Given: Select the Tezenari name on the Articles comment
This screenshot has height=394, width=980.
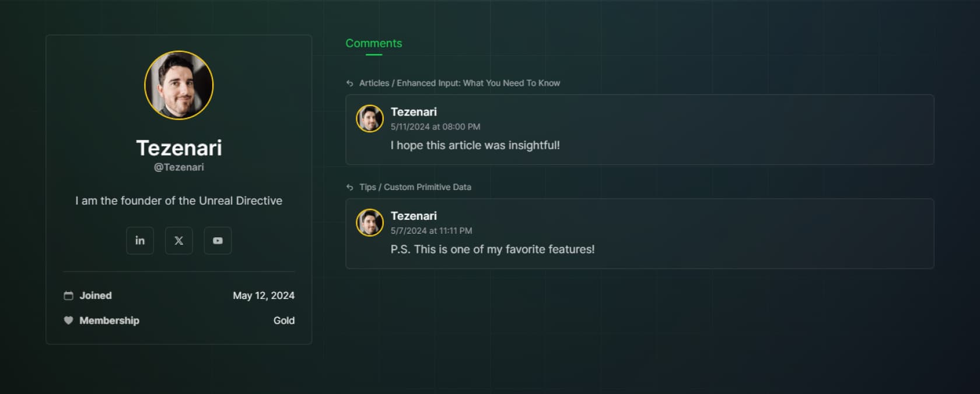Looking at the screenshot, I should click(414, 111).
